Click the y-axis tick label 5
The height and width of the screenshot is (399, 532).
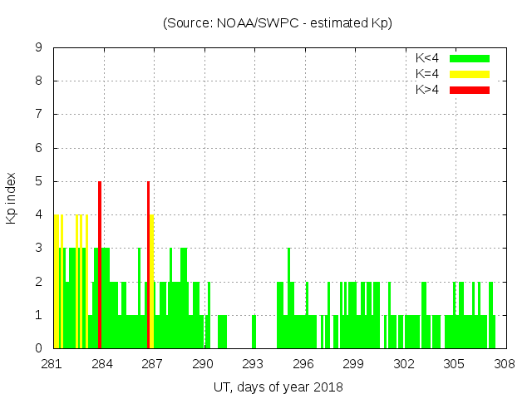(x=39, y=181)
